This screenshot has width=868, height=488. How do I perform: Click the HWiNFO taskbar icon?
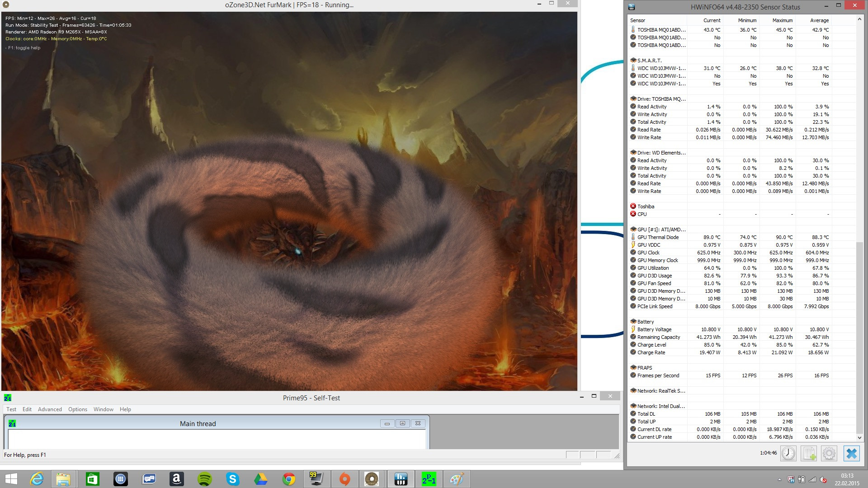(401, 479)
